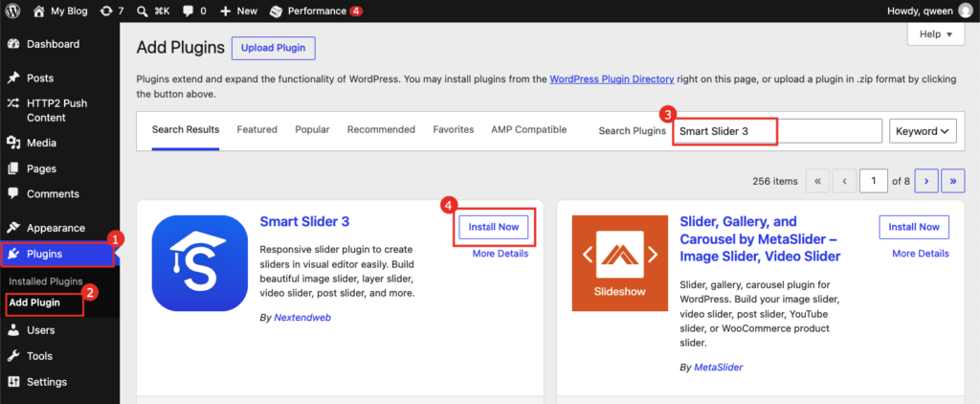This screenshot has width=980, height=404.
Task: Switch to the Recommended tab
Action: pyautogui.click(x=381, y=129)
